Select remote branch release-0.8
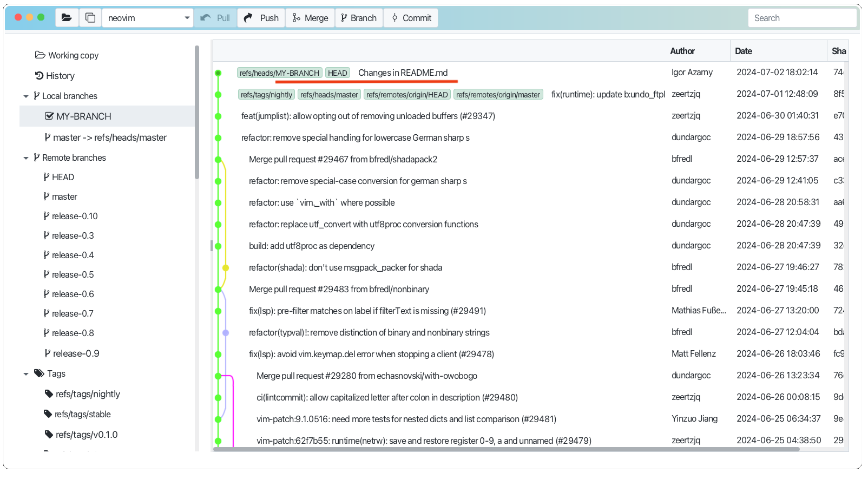868x479 pixels. 69,333
